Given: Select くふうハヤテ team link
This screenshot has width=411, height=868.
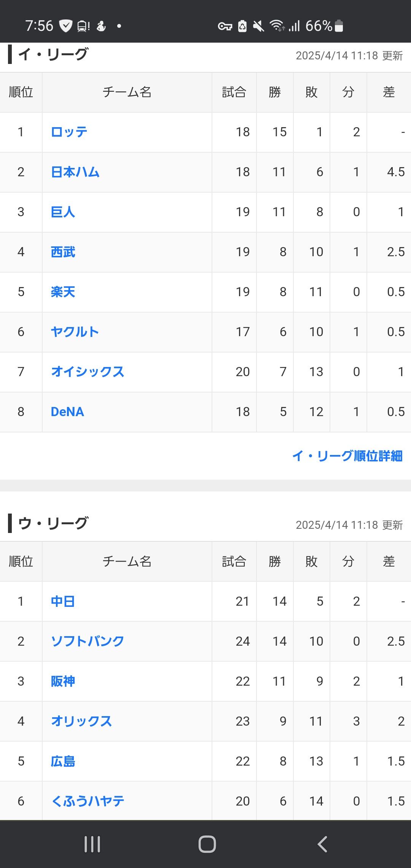Looking at the screenshot, I should [x=88, y=801].
